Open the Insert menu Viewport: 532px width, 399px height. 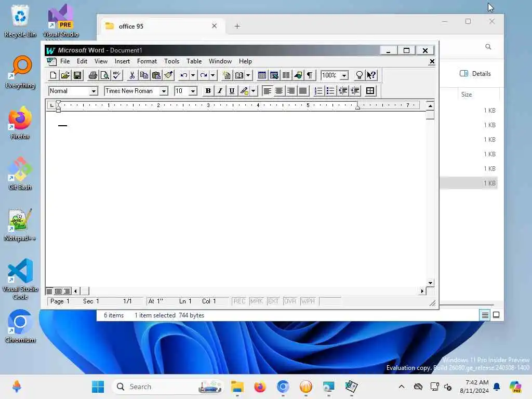point(122,61)
